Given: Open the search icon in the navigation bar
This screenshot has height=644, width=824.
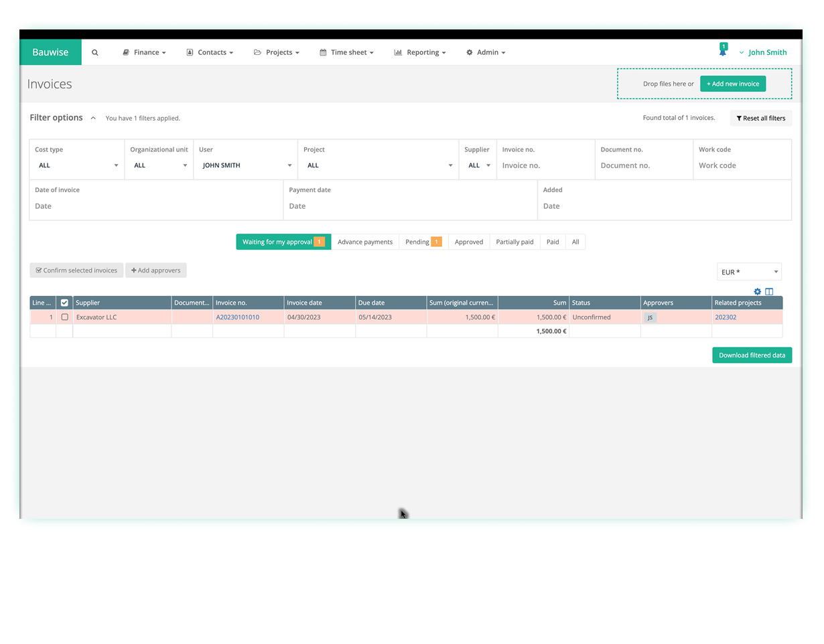Looking at the screenshot, I should click(x=94, y=52).
